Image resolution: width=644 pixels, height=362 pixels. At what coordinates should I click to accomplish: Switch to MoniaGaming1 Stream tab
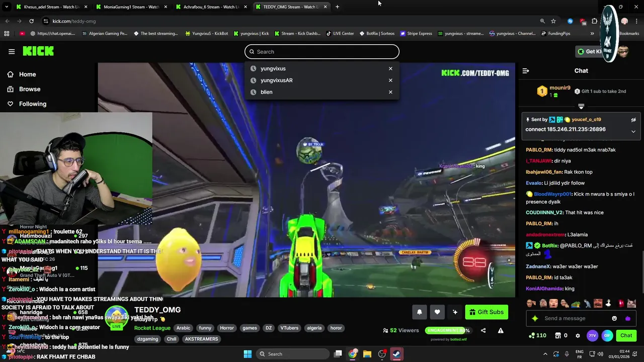click(x=131, y=7)
